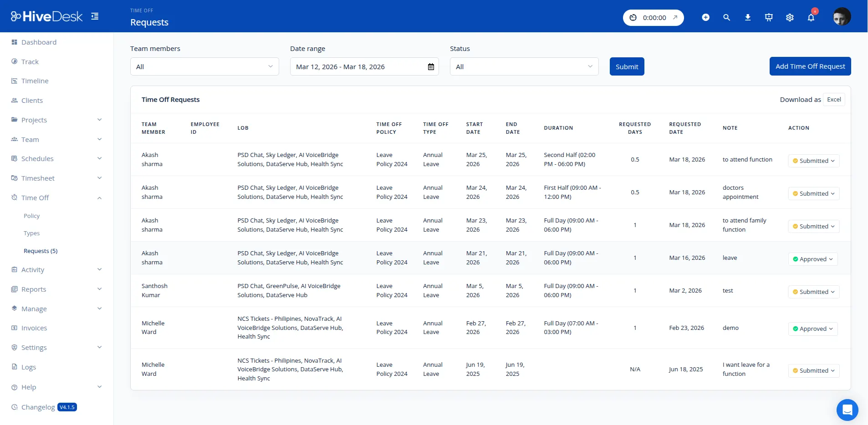Expand the Projects section in the sidebar
The width and height of the screenshot is (868, 425).
point(34,120)
